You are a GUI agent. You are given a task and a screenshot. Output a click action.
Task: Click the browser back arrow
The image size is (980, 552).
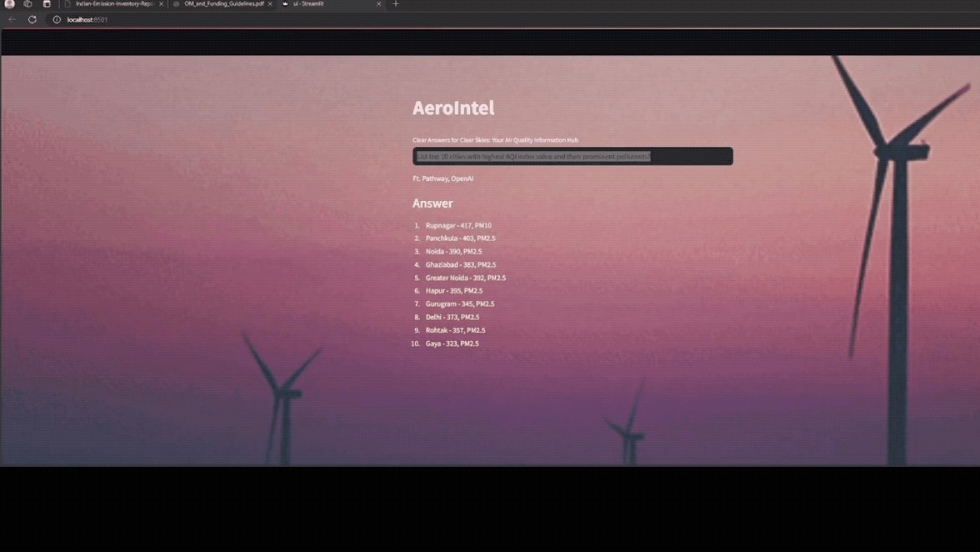click(12, 19)
